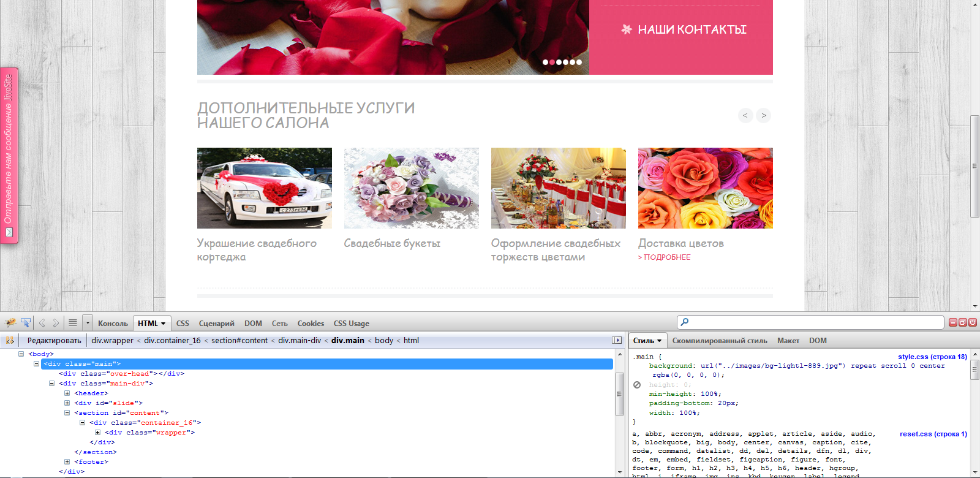Viewport: 980px width, 478px height.
Task: Collapse the container_16 div node
Action: (x=82, y=422)
